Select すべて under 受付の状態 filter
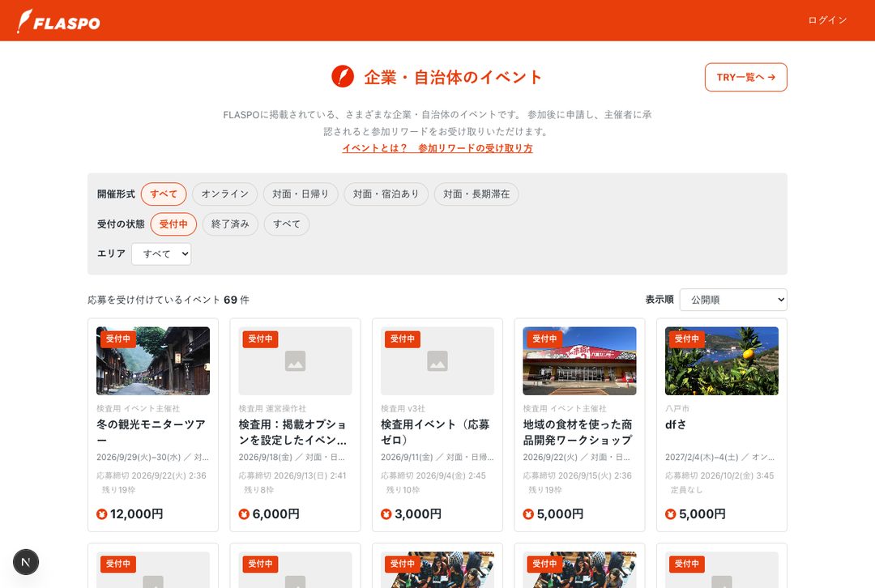875x588 pixels. coord(287,224)
